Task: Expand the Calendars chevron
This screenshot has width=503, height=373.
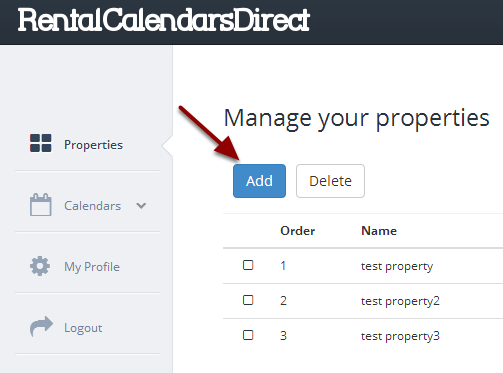Action: pyautogui.click(x=141, y=206)
